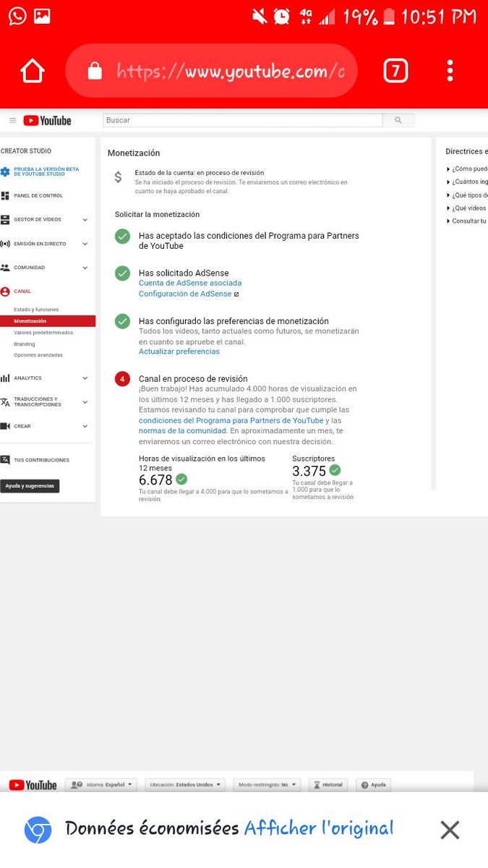The height and width of the screenshot is (868, 488).
Task: Click the green check beside accepted Partner conditions
Action: point(123,237)
